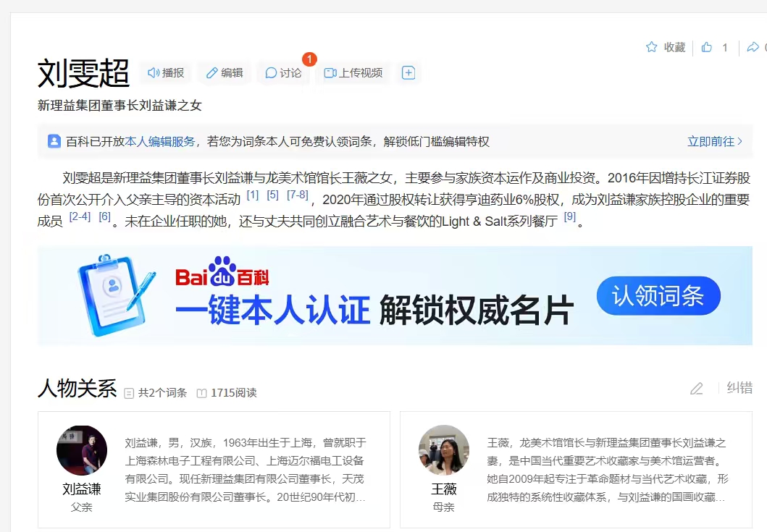Open the 讨论 discussion bubble
This screenshot has width=767, height=532.
[283, 73]
